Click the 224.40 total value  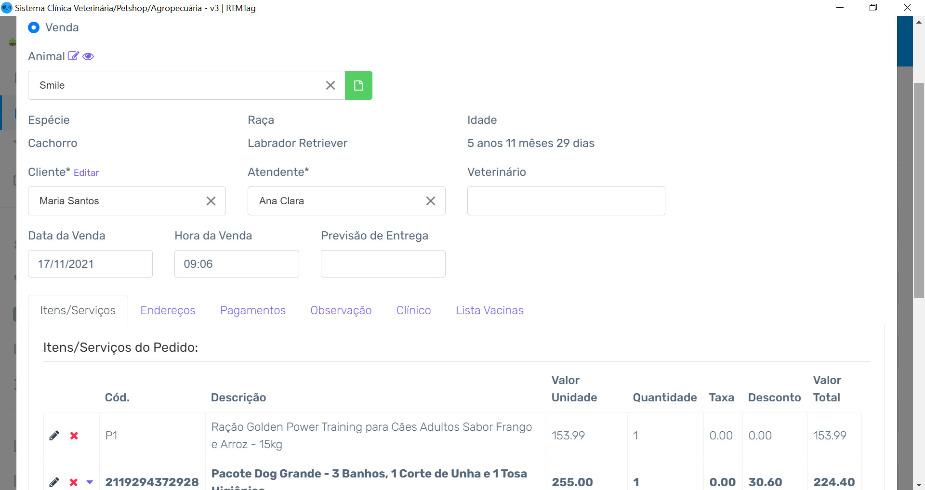click(834, 482)
